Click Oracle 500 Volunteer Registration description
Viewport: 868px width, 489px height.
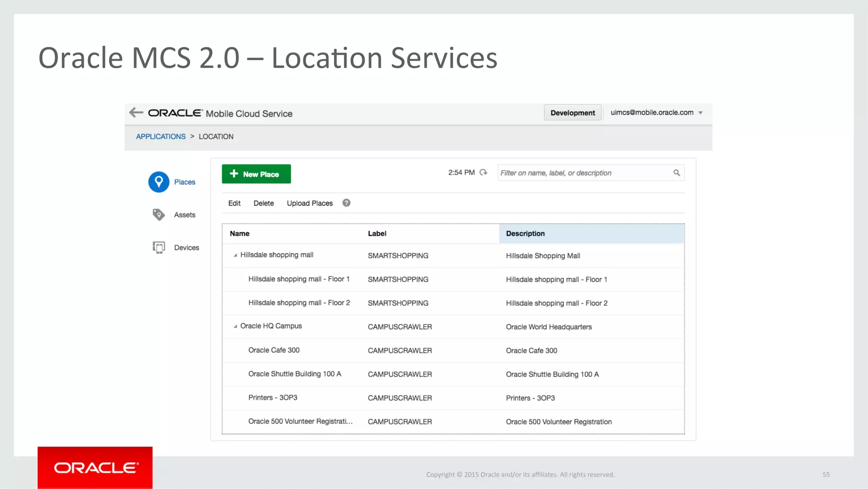pos(559,422)
